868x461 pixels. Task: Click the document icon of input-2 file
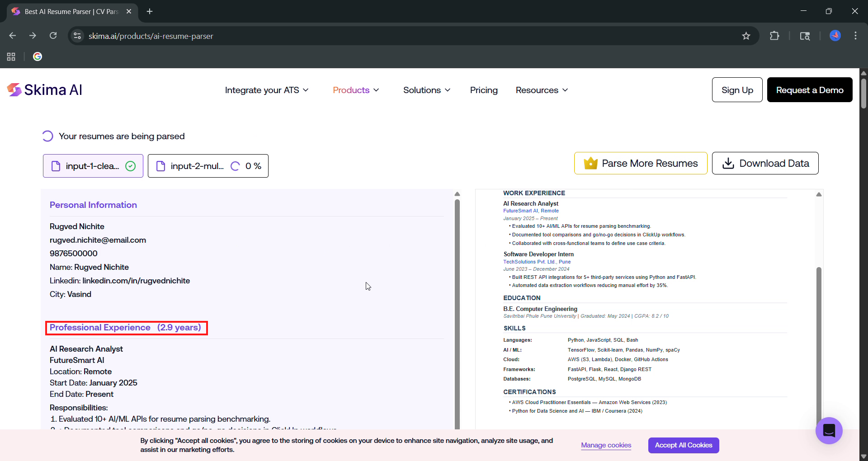click(160, 166)
